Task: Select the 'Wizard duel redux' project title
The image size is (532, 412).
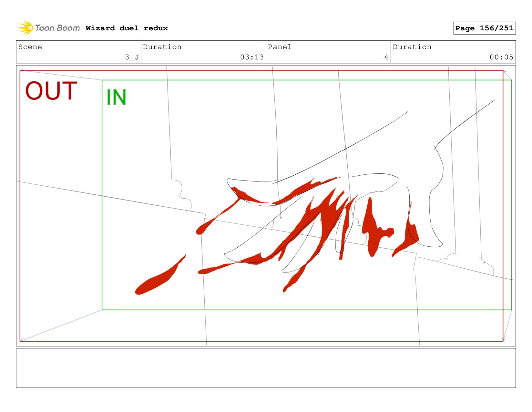Action: click(x=127, y=28)
